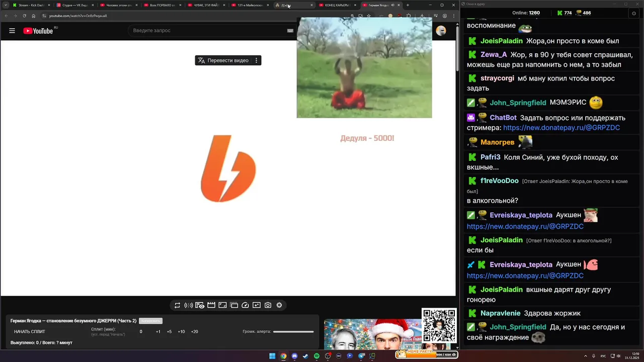Open three-dot options next to Перевести видео
Screen dimensions: 644x362
coord(256,60)
